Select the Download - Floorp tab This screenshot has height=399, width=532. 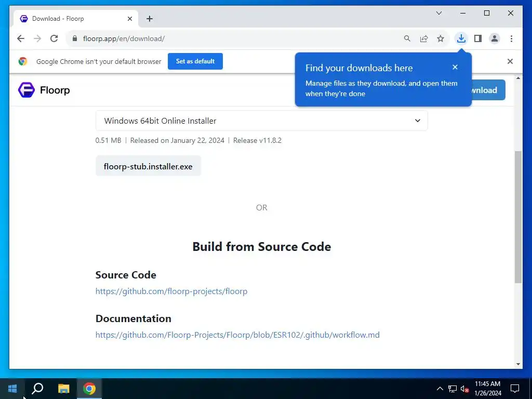pyautogui.click(x=76, y=19)
